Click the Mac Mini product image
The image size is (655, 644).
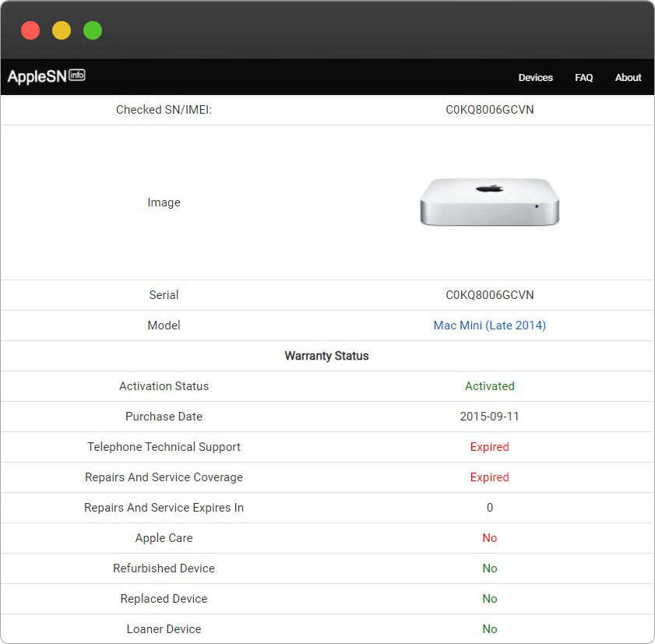[x=490, y=202]
